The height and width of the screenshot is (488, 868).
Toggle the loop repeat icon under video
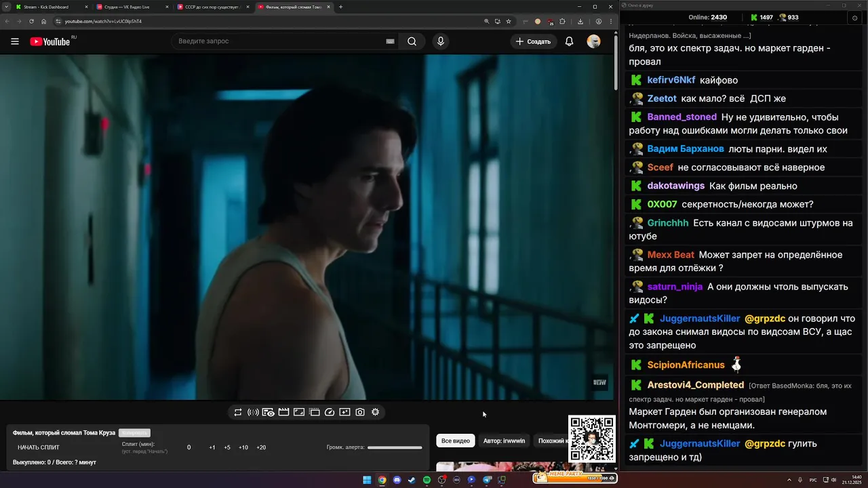click(238, 412)
